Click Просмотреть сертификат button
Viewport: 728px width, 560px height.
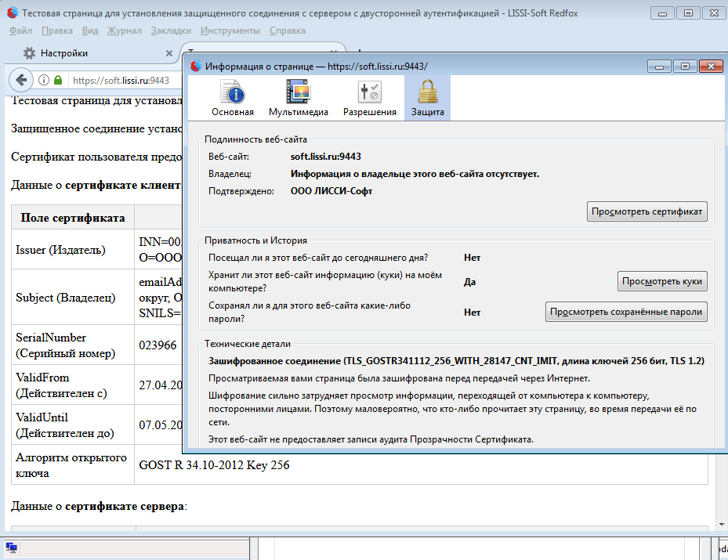pyautogui.click(x=647, y=211)
